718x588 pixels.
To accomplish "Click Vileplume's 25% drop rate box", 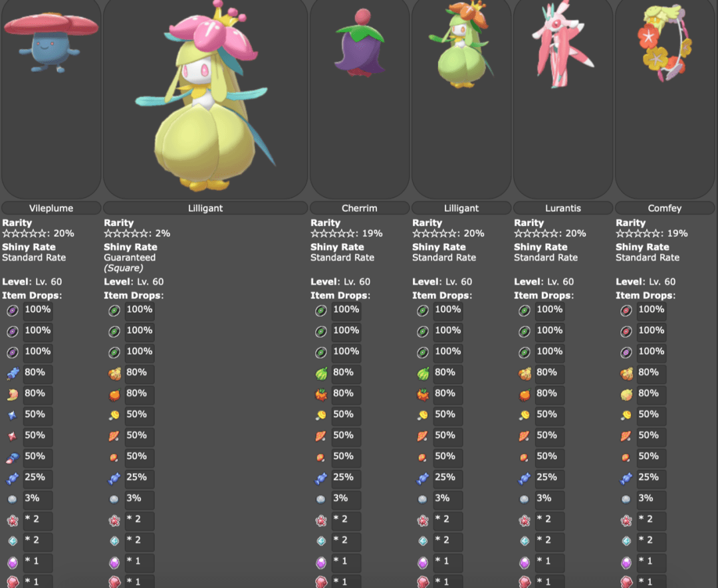I will pos(37,478).
